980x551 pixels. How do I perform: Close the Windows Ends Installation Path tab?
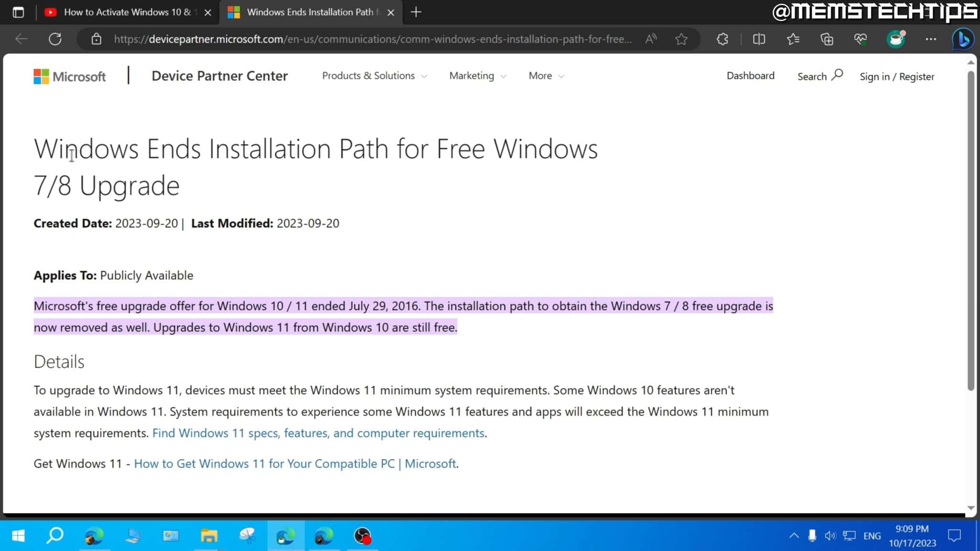(x=390, y=12)
